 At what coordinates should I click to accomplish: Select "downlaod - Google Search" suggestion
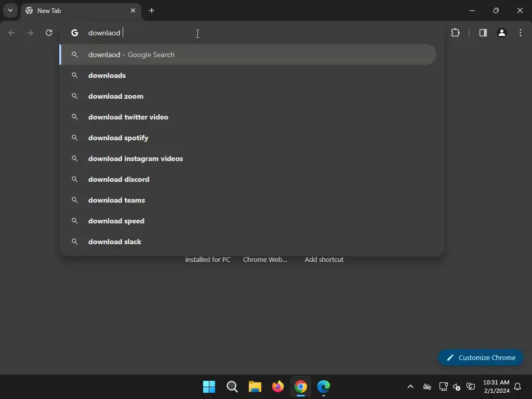[248, 55]
